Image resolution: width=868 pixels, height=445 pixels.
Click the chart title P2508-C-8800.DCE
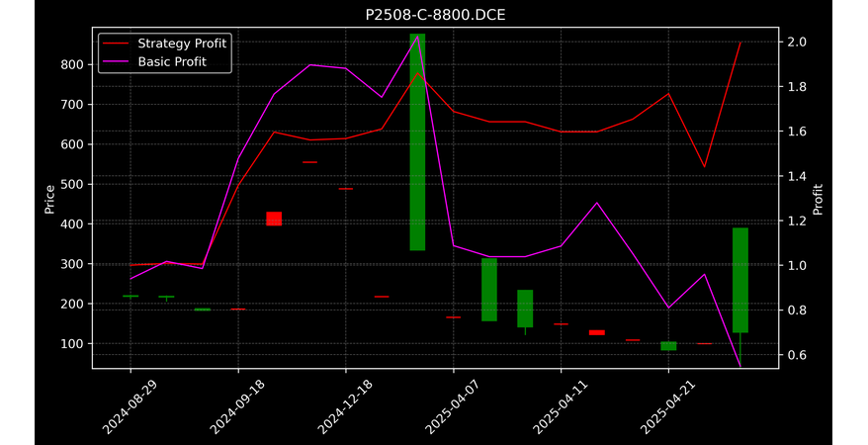(x=435, y=15)
